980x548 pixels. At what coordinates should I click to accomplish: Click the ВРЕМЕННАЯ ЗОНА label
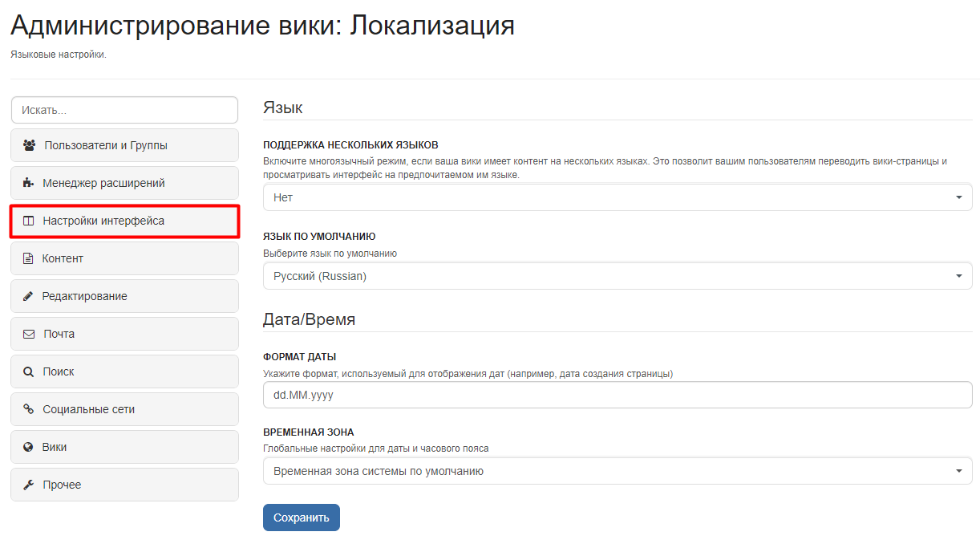point(309,432)
